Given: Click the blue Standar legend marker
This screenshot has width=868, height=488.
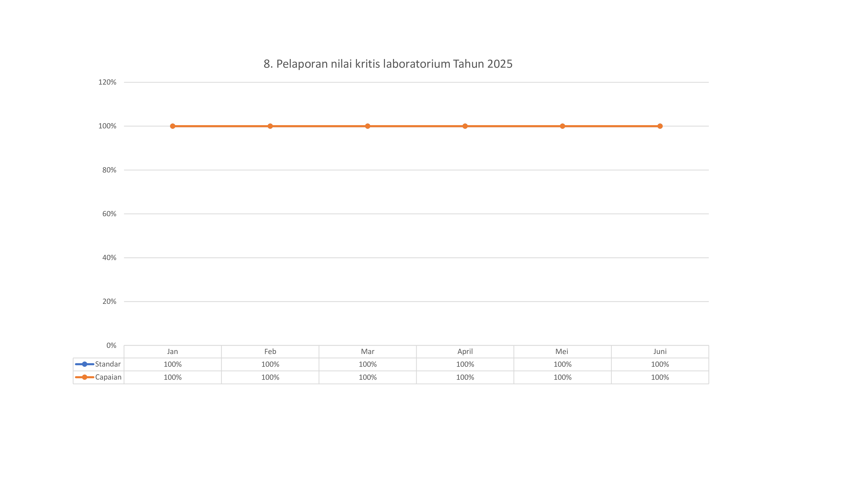Looking at the screenshot, I should [84, 364].
